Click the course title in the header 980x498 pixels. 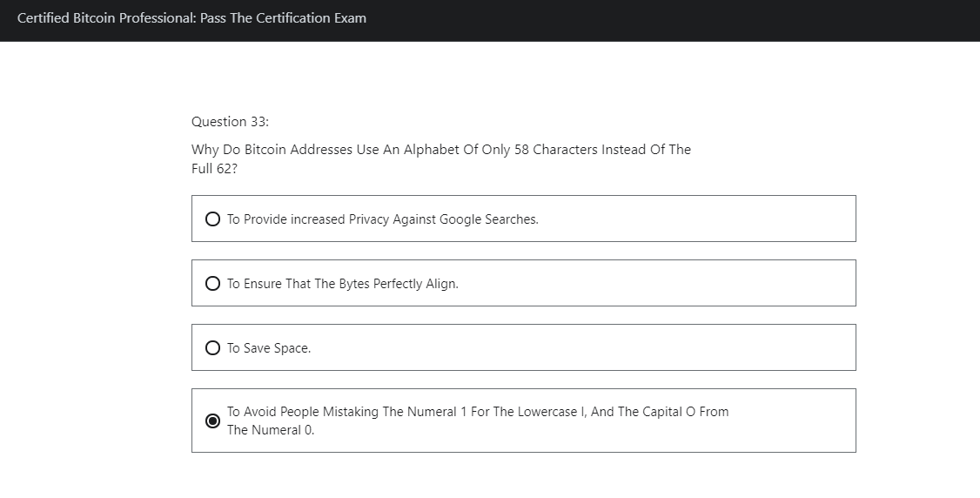tap(191, 18)
